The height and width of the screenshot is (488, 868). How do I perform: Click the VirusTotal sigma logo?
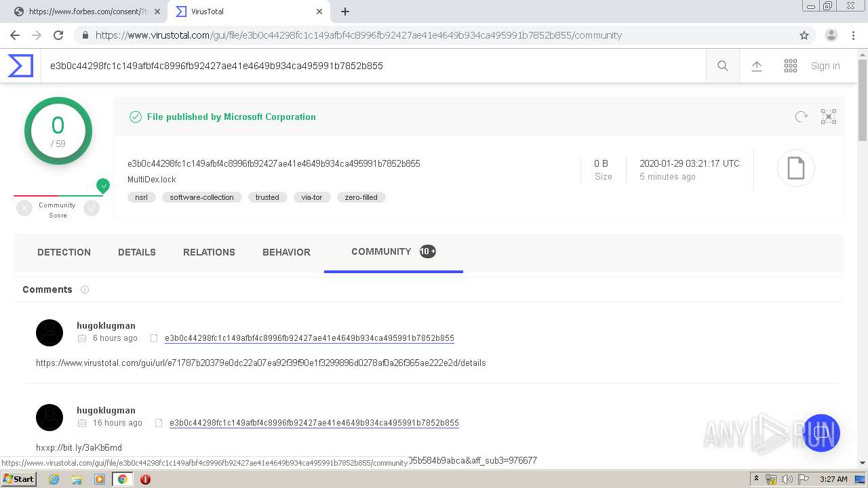pyautogui.click(x=20, y=66)
